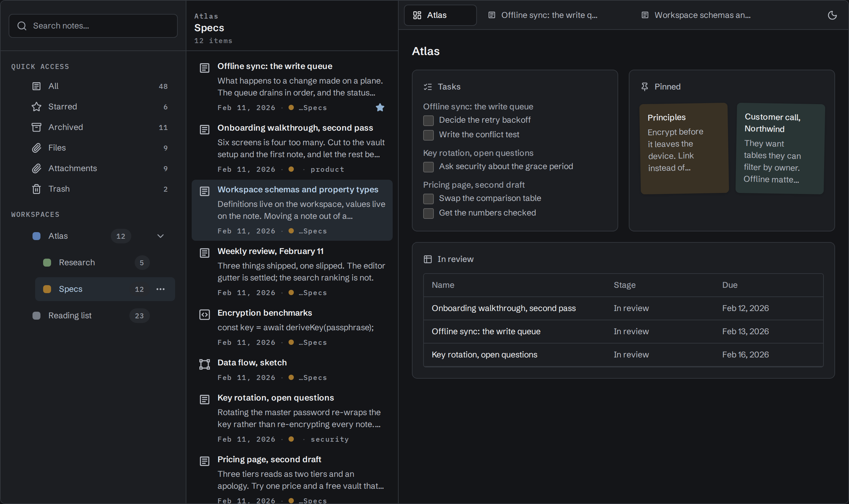
Task: Click the orange Specs color swatch
Action: point(47,289)
